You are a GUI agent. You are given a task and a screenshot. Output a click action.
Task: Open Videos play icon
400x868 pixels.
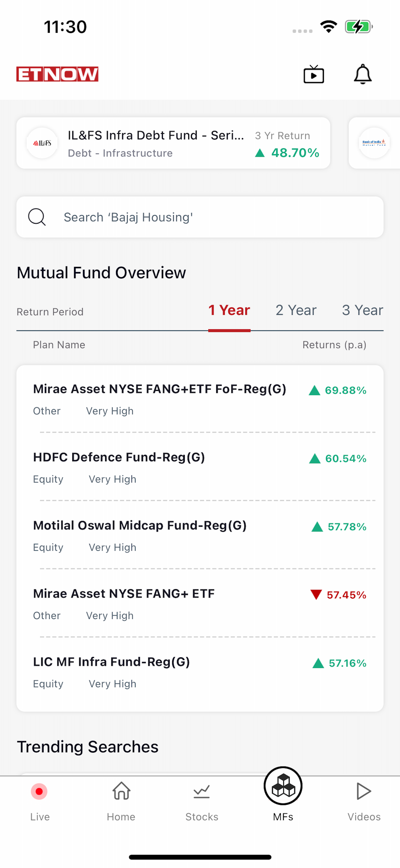[x=364, y=791]
